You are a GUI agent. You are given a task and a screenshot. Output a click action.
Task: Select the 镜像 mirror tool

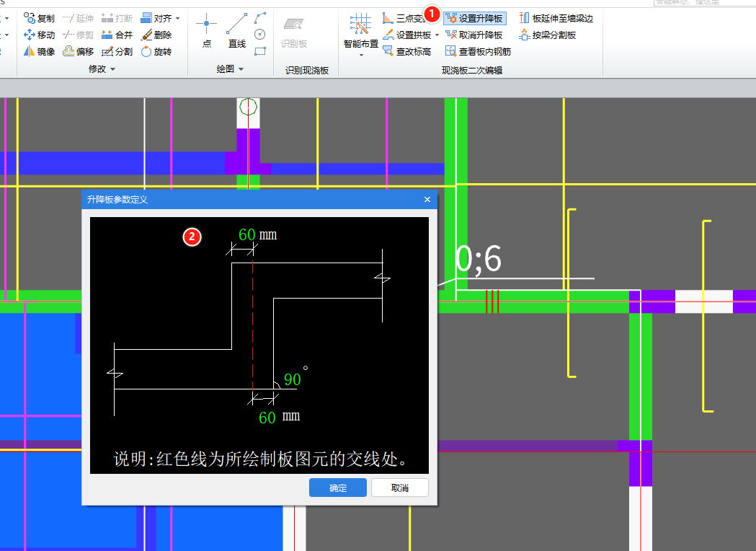click(x=39, y=52)
